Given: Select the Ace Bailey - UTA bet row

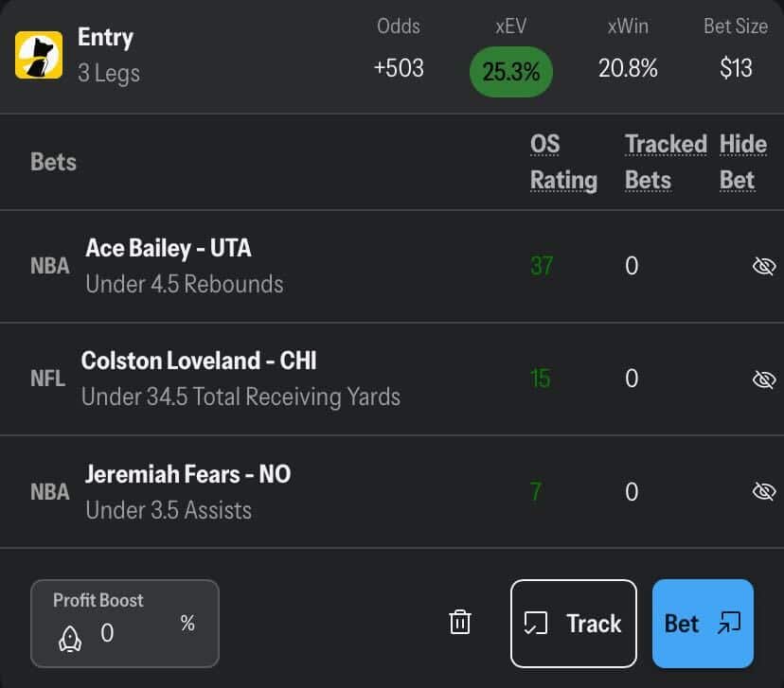Looking at the screenshot, I should tap(184, 266).
